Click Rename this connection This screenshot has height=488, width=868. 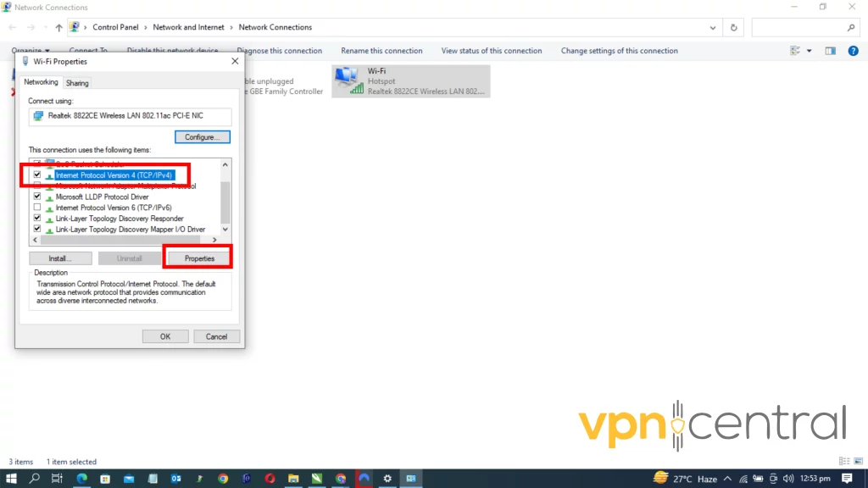tap(381, 51)
